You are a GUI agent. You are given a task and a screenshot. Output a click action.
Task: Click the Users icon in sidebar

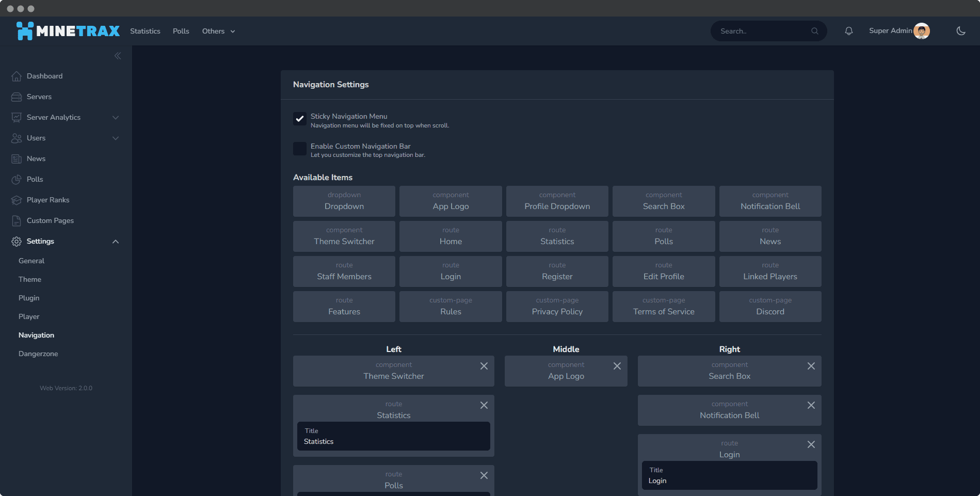(x=17, y=138)
